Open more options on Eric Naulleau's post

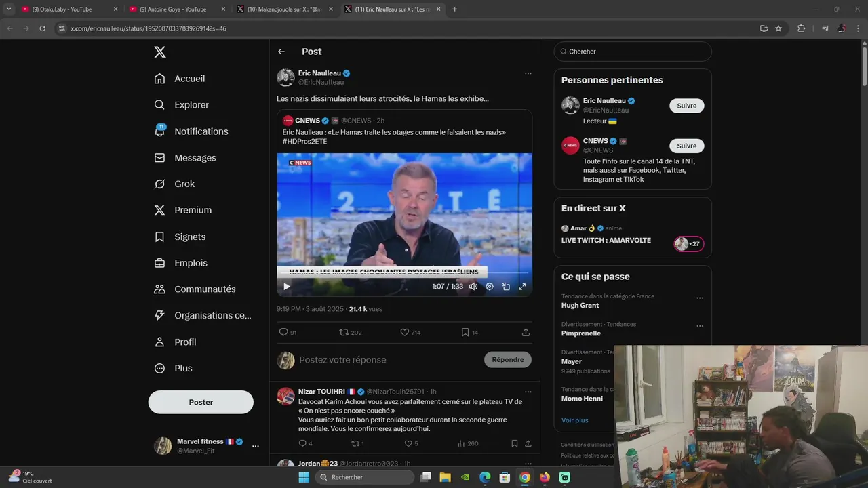coord(528,73)
